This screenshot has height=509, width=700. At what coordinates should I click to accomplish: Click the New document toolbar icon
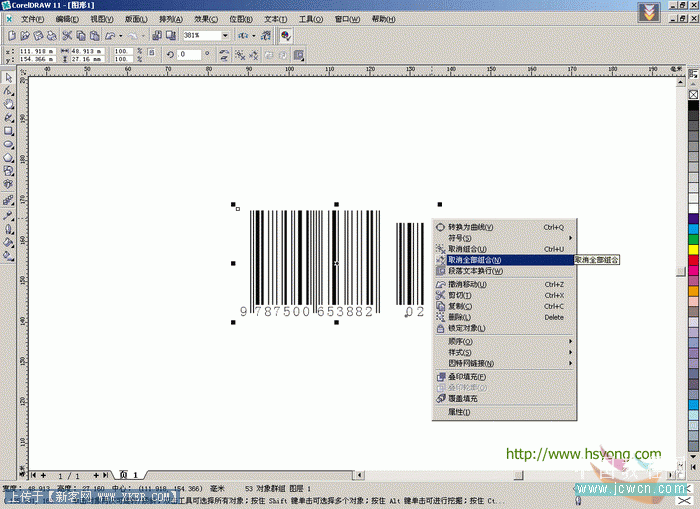pyautogui.click(x=10, y=35)
